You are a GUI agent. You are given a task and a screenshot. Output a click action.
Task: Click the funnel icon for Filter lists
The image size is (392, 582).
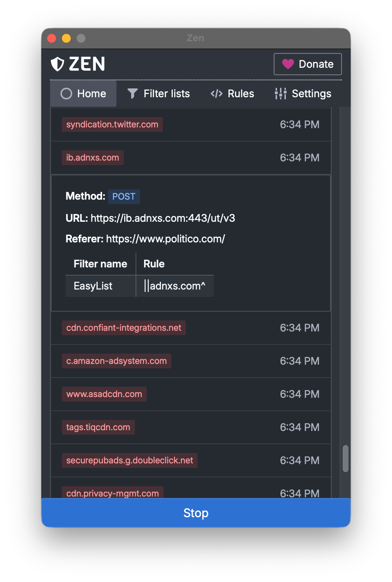tap(133, 94)
